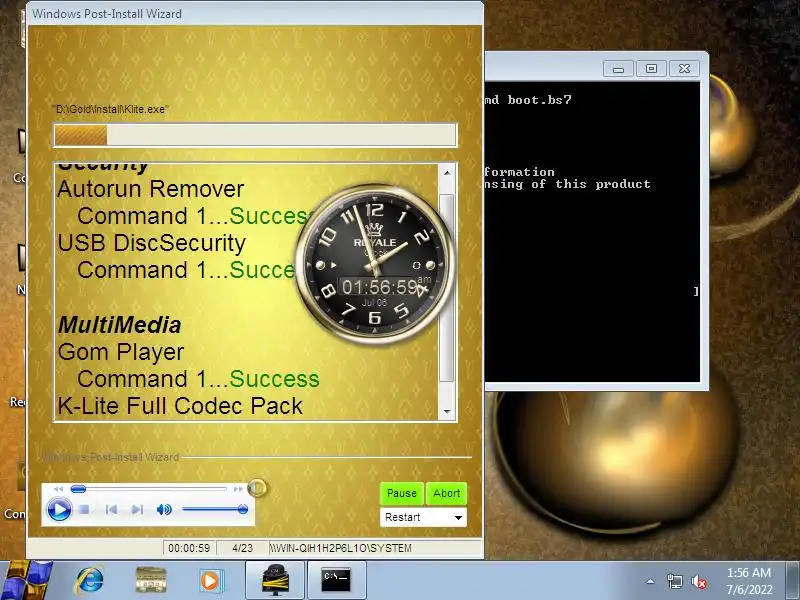Viewport: 800px width, 600px height.
Task: Click the elapsed time 00:00:59 status cell
Action: [189, 548]
